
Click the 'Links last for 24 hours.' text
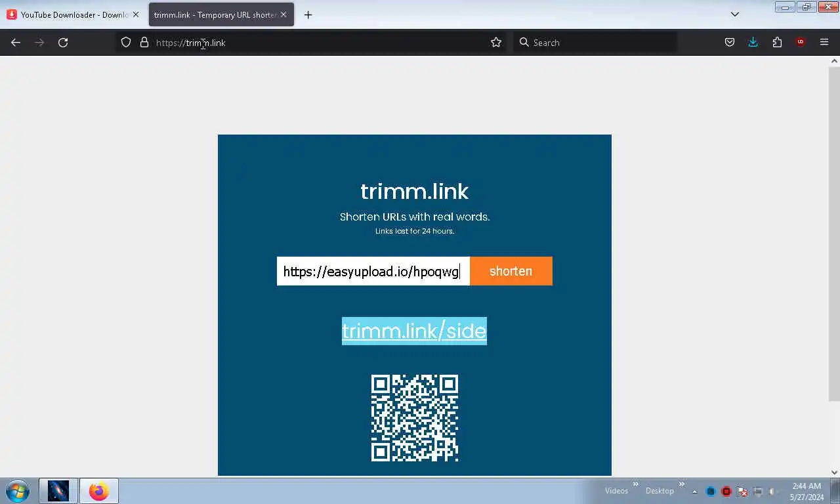tap(415, 231)
